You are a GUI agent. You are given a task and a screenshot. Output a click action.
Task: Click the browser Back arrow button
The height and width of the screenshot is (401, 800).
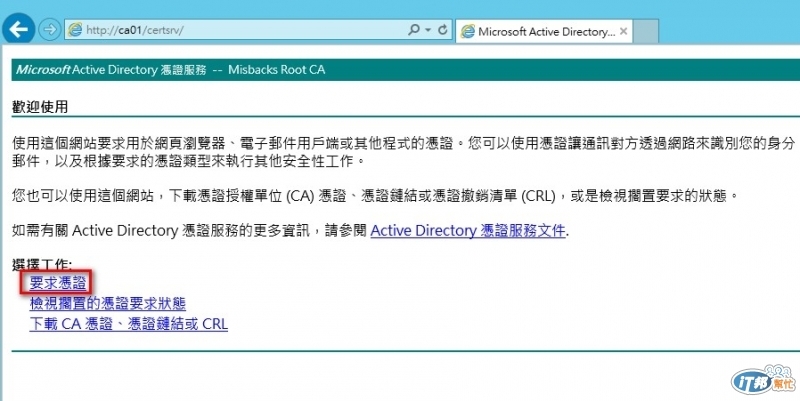19,30
